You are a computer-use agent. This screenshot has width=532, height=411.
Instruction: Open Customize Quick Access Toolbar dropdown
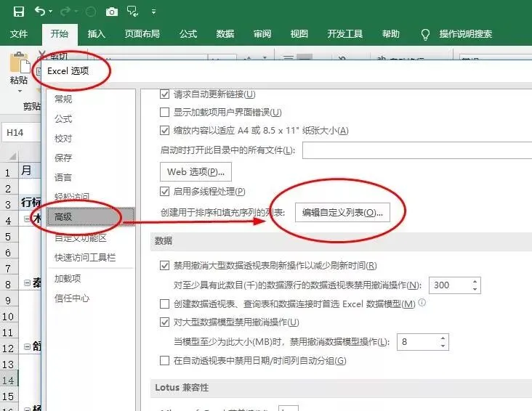pos(153,12)
